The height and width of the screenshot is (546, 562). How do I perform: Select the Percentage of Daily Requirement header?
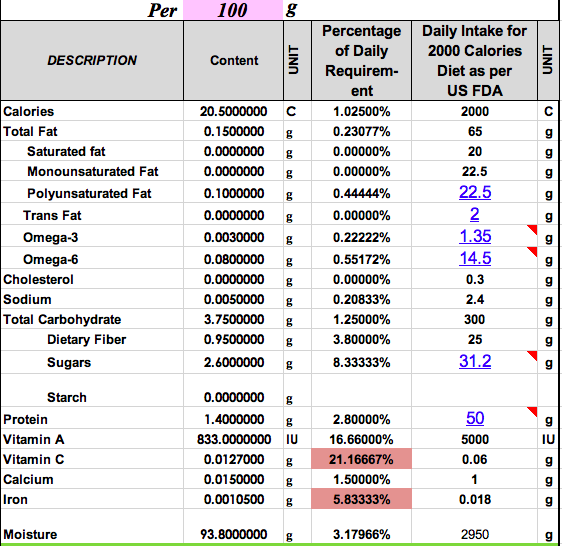pyautogui.click(x=361, y=61)
